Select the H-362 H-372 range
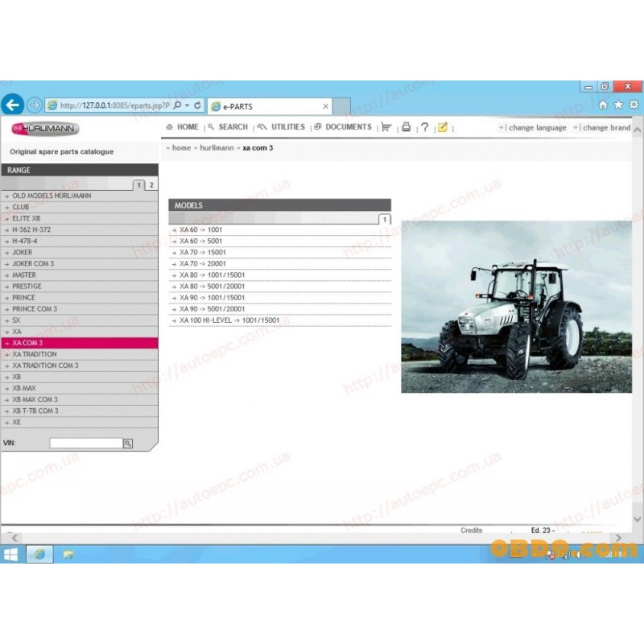Viewport: 644px width, 644px height. 80,229
